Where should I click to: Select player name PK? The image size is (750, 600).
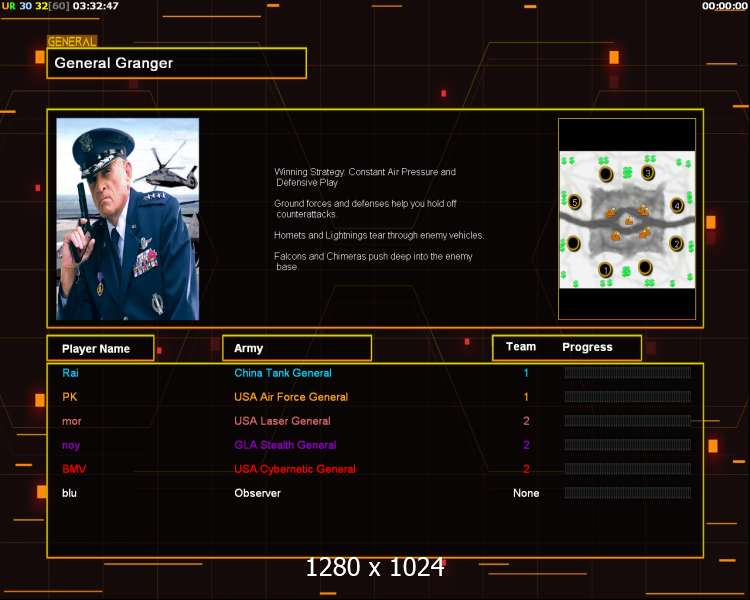(69, 397)
